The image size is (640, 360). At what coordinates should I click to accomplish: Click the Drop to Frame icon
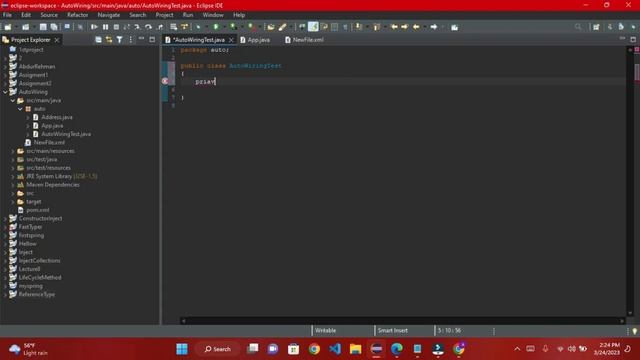tap(173, 27)
